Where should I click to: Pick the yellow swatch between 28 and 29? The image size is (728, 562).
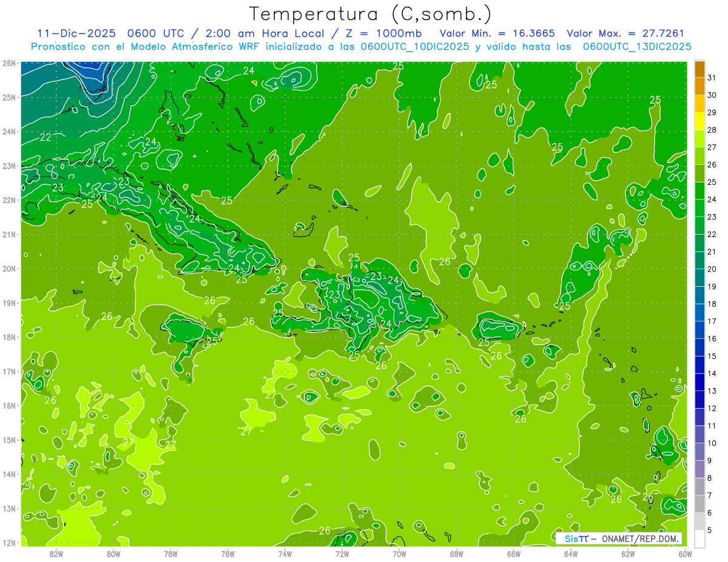click(699, 121)
